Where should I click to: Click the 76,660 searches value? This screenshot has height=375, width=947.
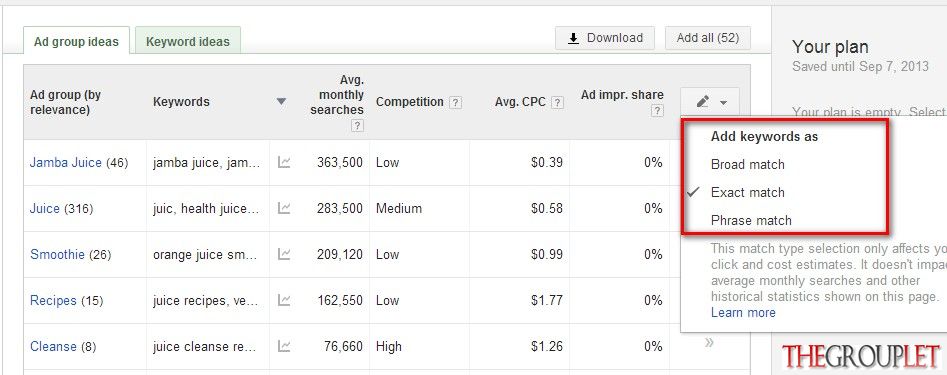(x=343, y=347)
